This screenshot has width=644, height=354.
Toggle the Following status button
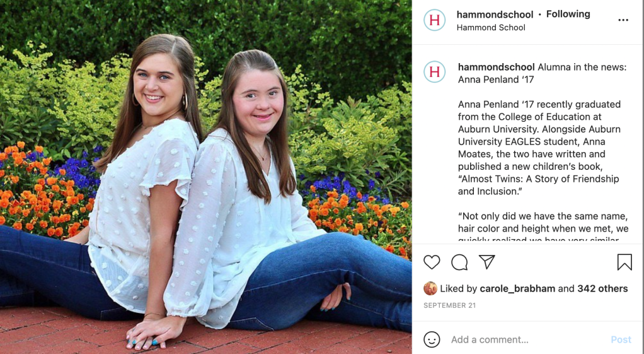coord(568,14)
